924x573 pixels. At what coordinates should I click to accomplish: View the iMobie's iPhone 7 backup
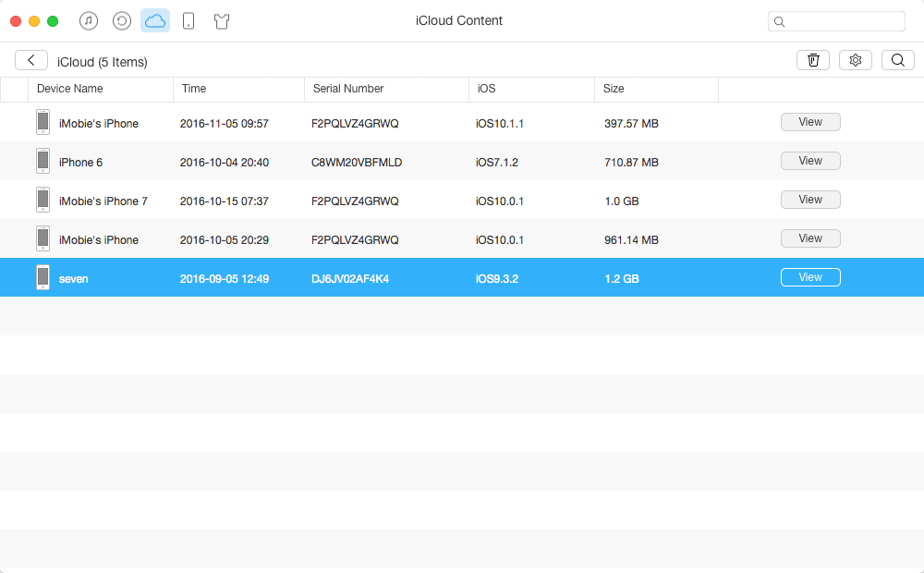point(810,200)
